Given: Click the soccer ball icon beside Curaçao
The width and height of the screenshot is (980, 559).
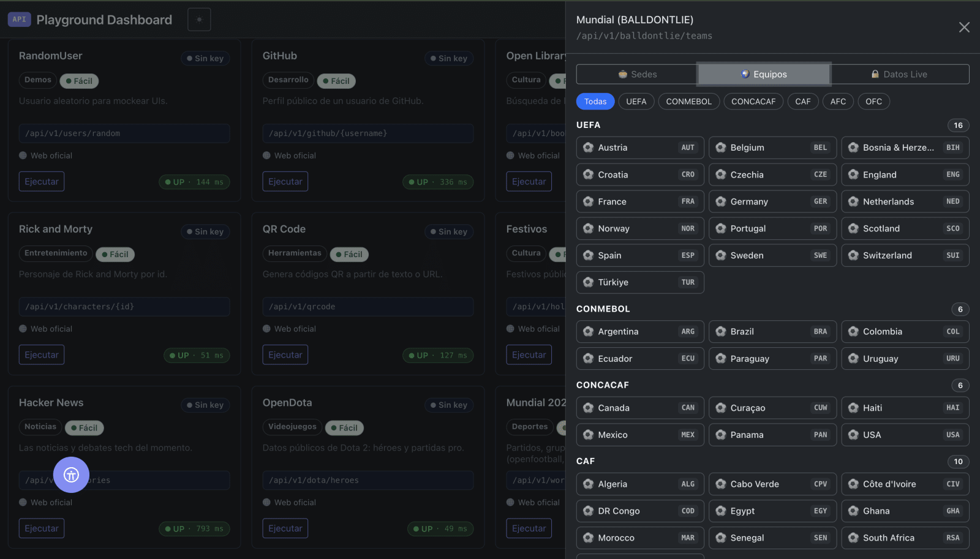Looking at the screenshot, I should click(721, 408).
